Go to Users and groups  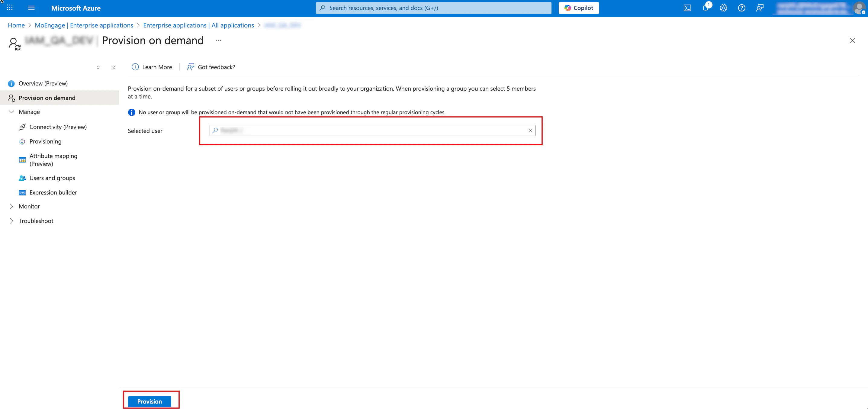[52, 178]
